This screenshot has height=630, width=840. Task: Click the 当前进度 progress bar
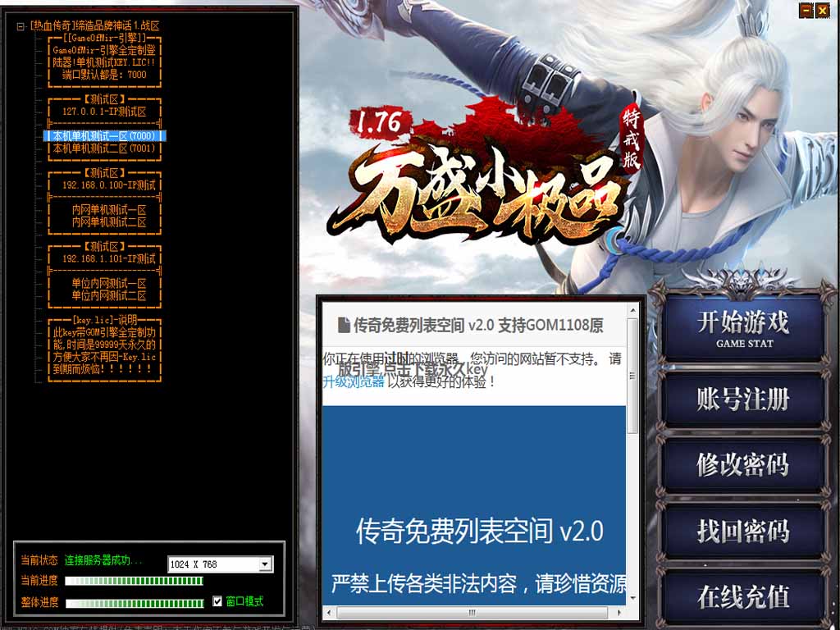coord(134,581)
